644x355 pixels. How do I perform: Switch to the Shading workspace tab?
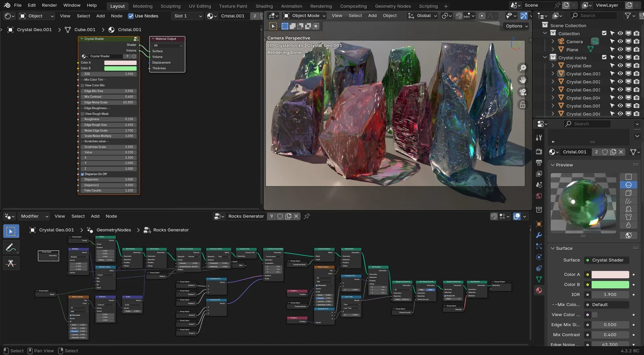(x=264, y=6)
